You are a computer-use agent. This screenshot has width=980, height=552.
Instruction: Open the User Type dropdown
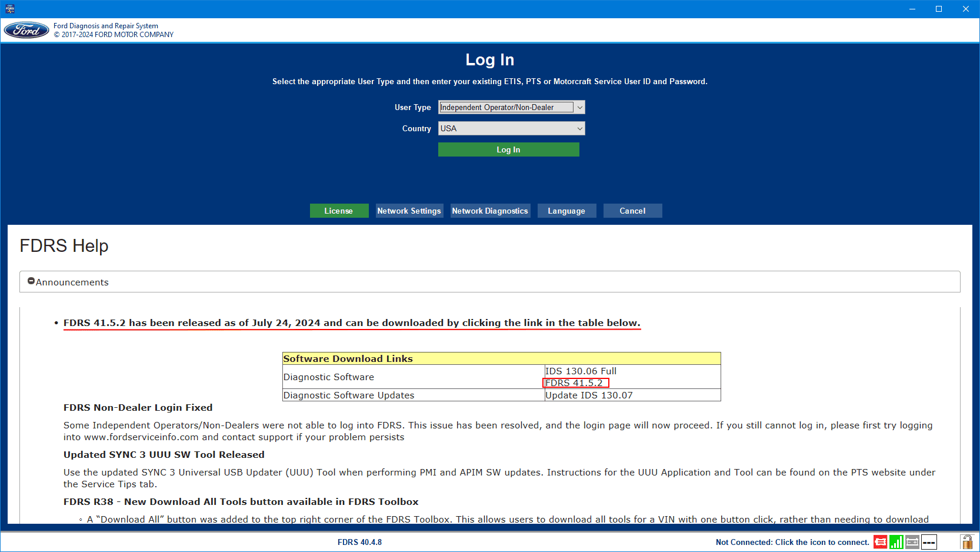[x=511, y=107]
